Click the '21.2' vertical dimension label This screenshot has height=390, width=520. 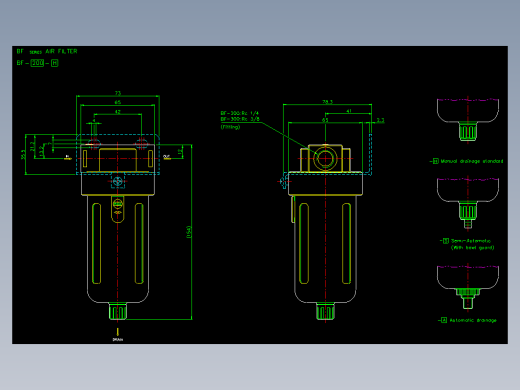(32, 146)
